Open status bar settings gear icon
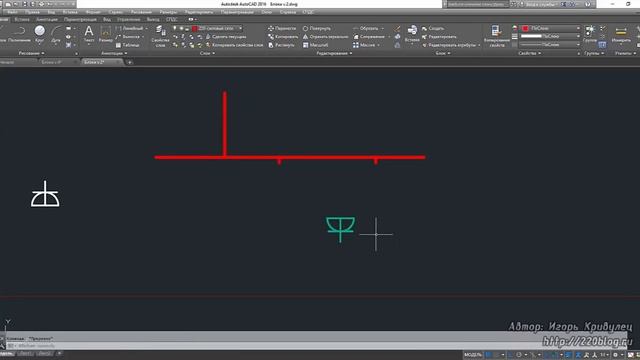This screenshot has width=640, height=360. click(616, 355)
